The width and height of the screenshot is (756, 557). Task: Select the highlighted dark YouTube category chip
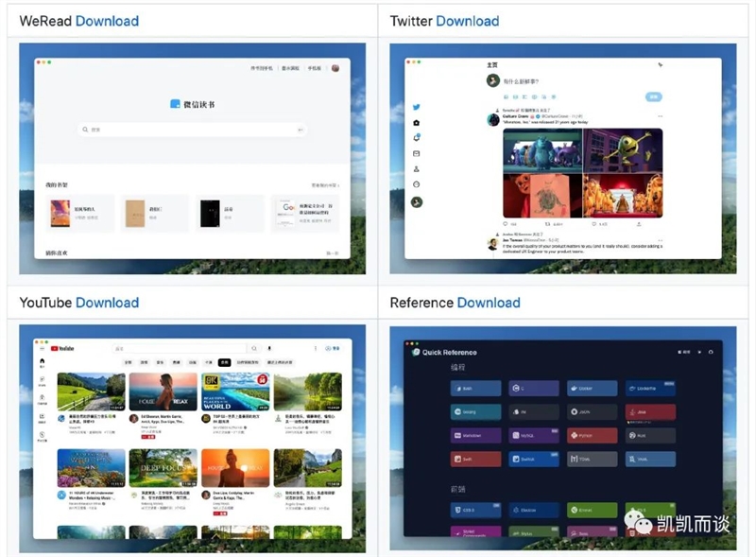point(224,362)
